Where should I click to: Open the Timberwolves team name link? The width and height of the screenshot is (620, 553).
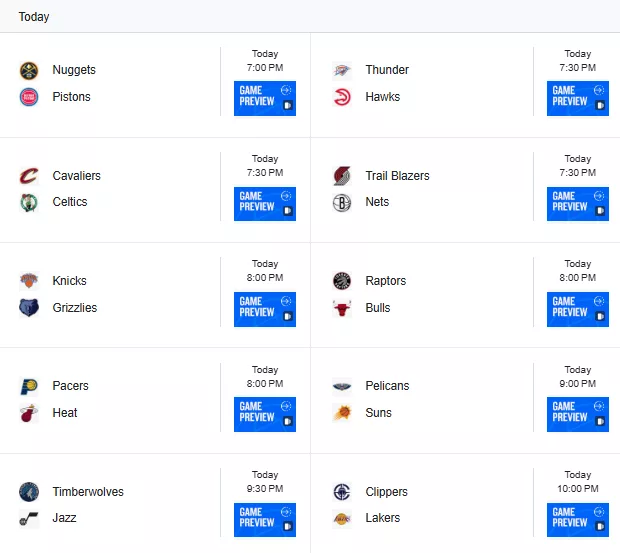point(88,492)
